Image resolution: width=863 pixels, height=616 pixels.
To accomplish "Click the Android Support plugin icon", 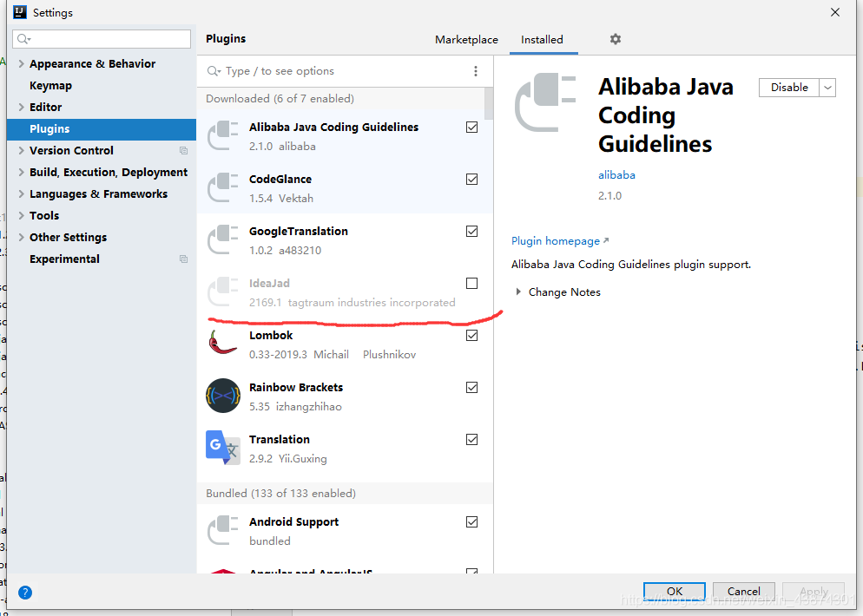I will coord(223,530).
